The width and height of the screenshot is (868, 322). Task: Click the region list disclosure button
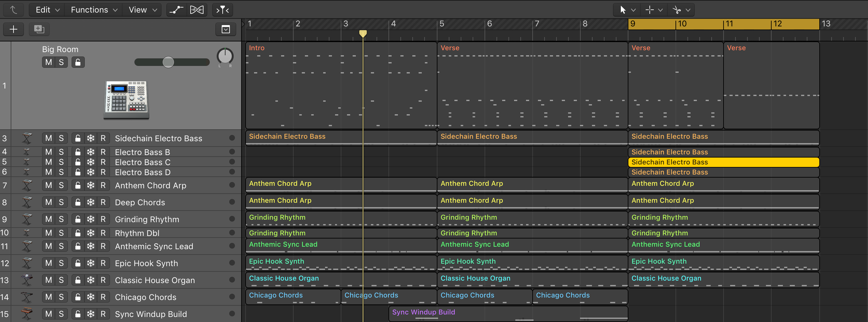(225, 29)
